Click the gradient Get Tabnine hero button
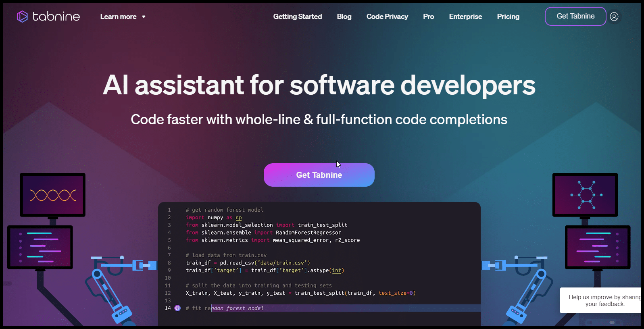644x329 pixels. (319, 175)
